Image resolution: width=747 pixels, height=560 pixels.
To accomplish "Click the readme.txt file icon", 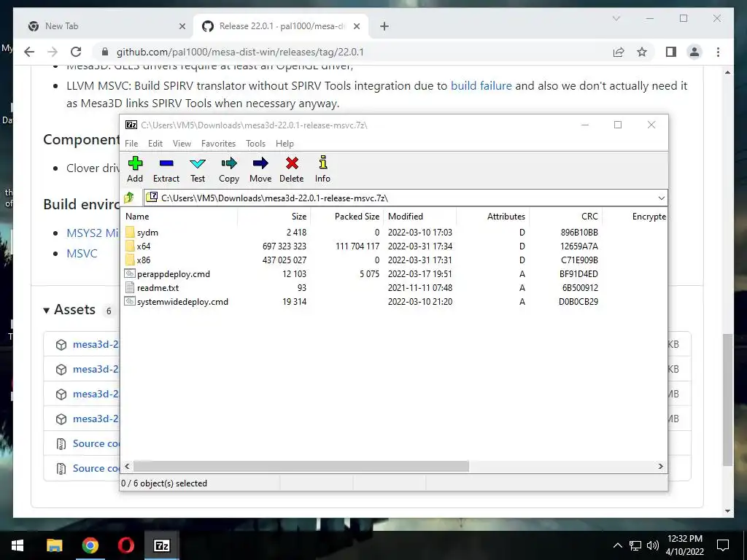I will [x=130, y=287].
